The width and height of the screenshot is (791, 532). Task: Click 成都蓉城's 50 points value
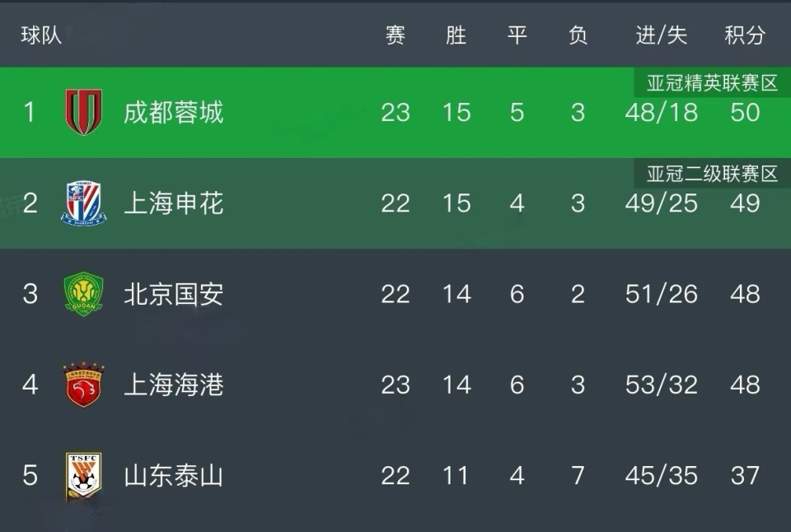[744, 112]
